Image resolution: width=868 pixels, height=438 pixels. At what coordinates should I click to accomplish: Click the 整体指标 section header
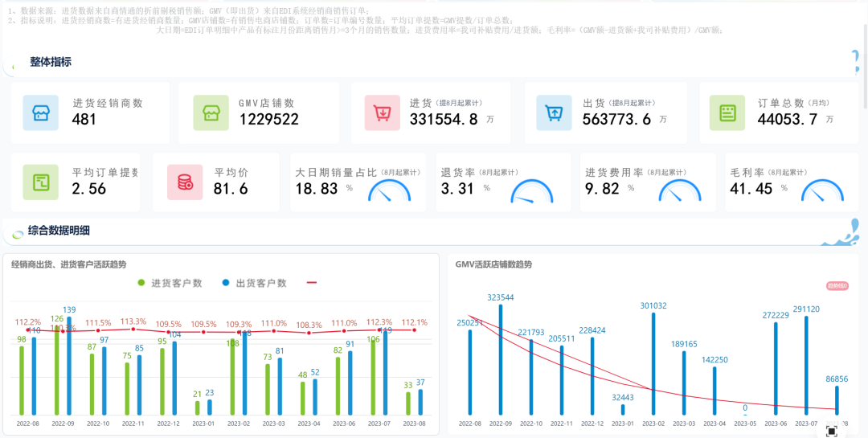click(x=51, y=62)
